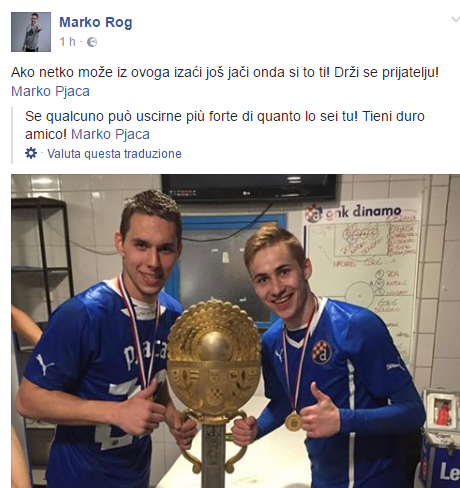Screen dimensions: 460x488
Task: Click the 'gnk dinamo' logo on the whiteboard
Action: [353, 212]
